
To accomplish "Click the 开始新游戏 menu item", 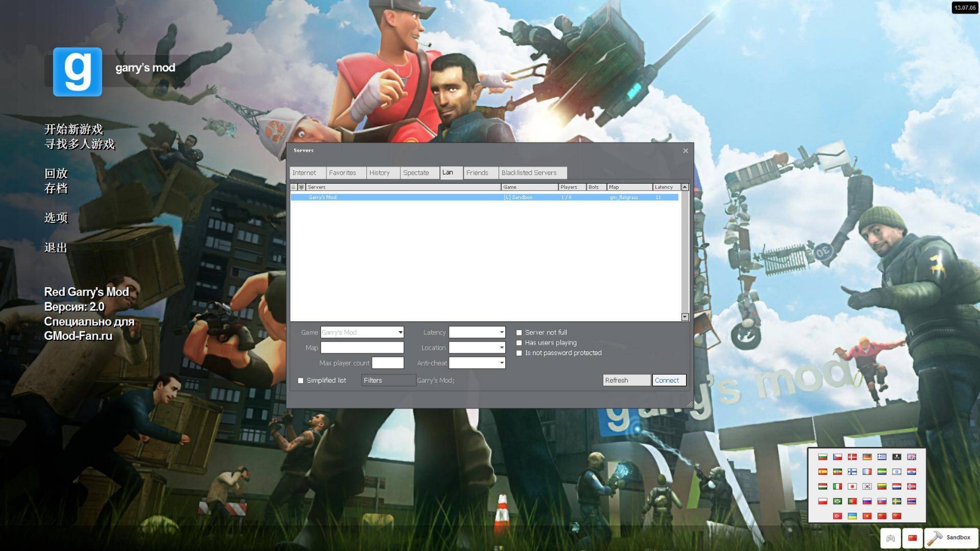I will [73, 129].
